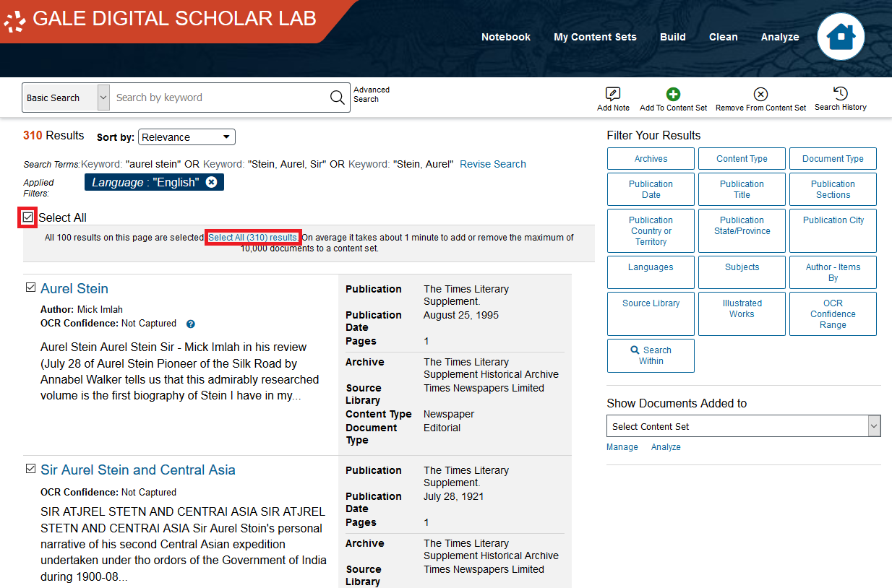Screen dimensions: 892x588
Task: Open Search History
Action: tap(840, 98)
